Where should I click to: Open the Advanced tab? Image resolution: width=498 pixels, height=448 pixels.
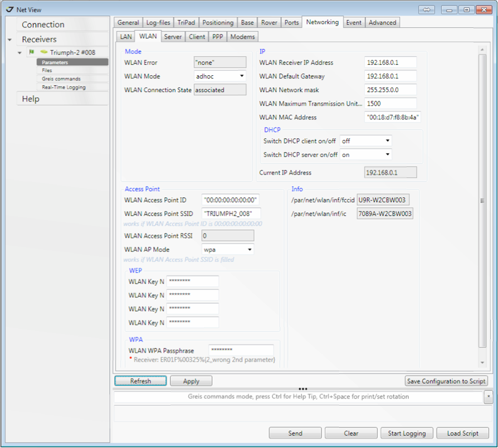pyautogui.click(x=382, y=22)
